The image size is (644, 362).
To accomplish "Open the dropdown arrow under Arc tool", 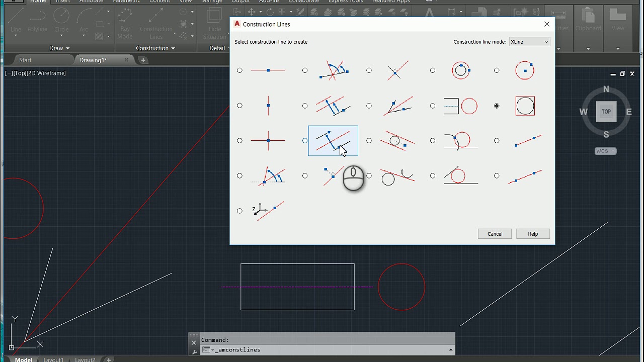I will click(x=84, y=36).
